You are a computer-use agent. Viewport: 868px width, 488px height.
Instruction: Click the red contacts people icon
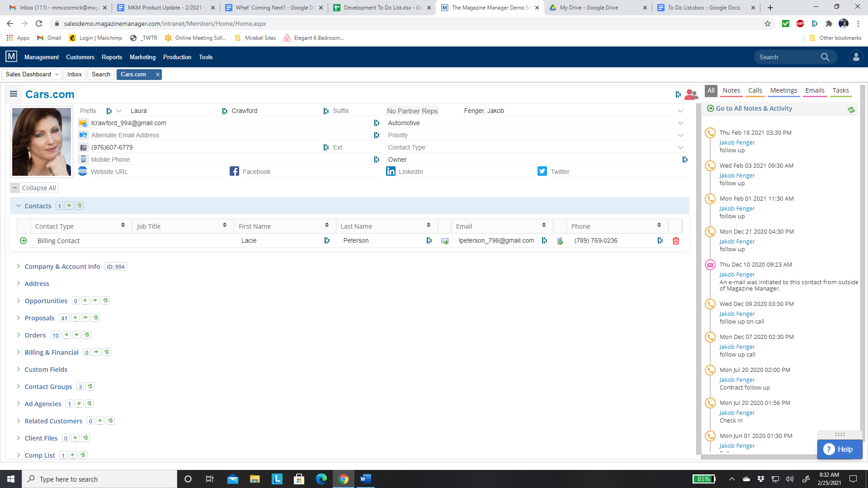(x=691, y=94)
